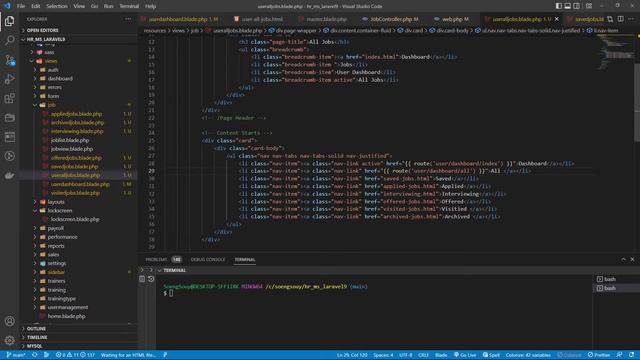
Task: Open lockscreen.blade.php file
Action: [75, 219]
